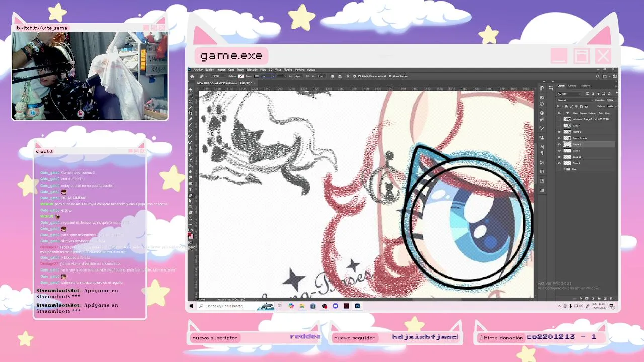Hide the Forma 2 layer
Viewport: 644px width, 362px height.
pos(559,132)
